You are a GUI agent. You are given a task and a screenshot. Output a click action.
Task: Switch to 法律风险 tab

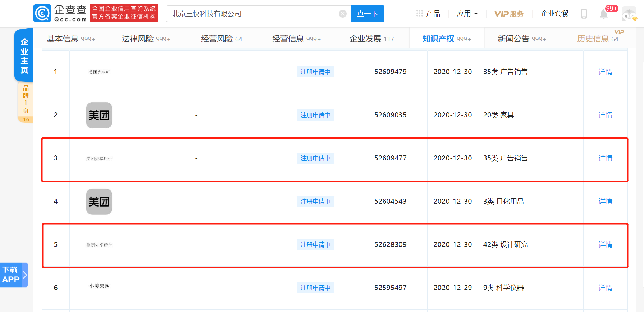146,39
